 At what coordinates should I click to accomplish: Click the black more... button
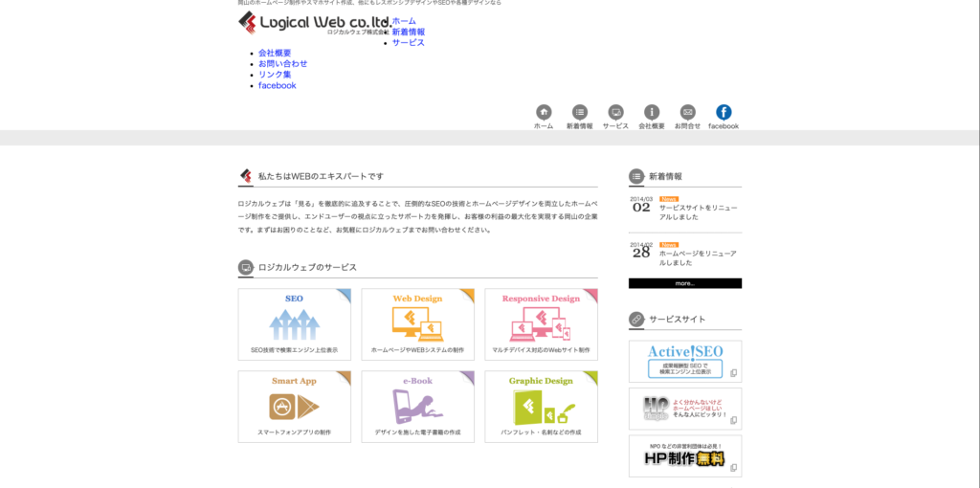tap(685, 283)
